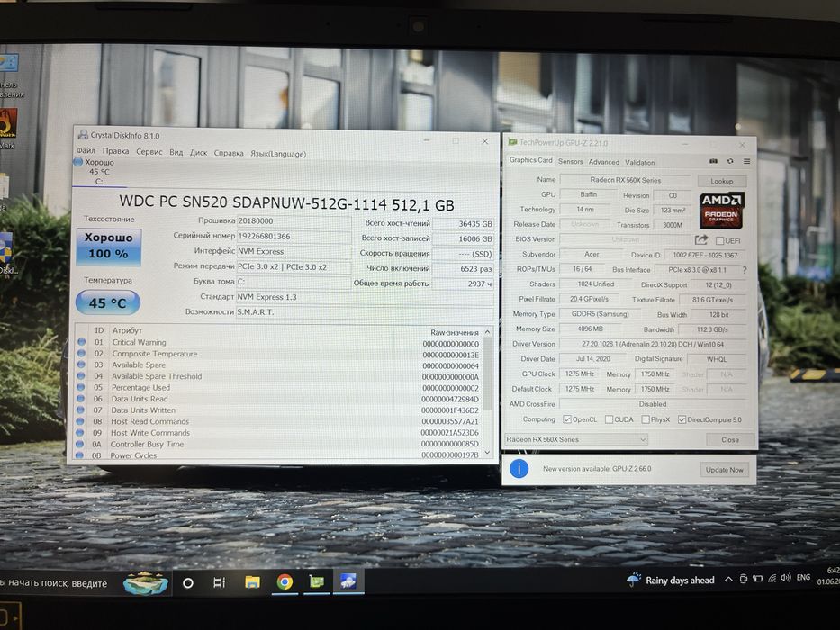Open the Вид menu
Viewport: 840px width, 630px height.
(176, 153)
